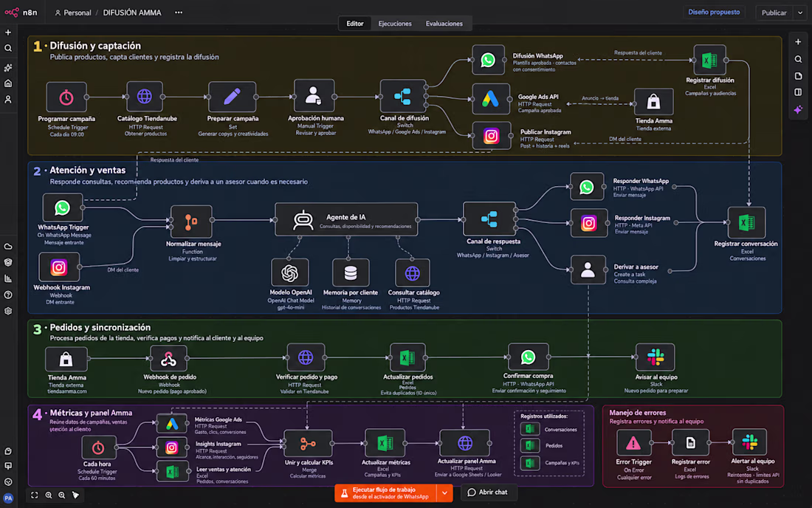Open the home icon in left sidebar
This screenshot has height=508, width=812.
point(8,83)
